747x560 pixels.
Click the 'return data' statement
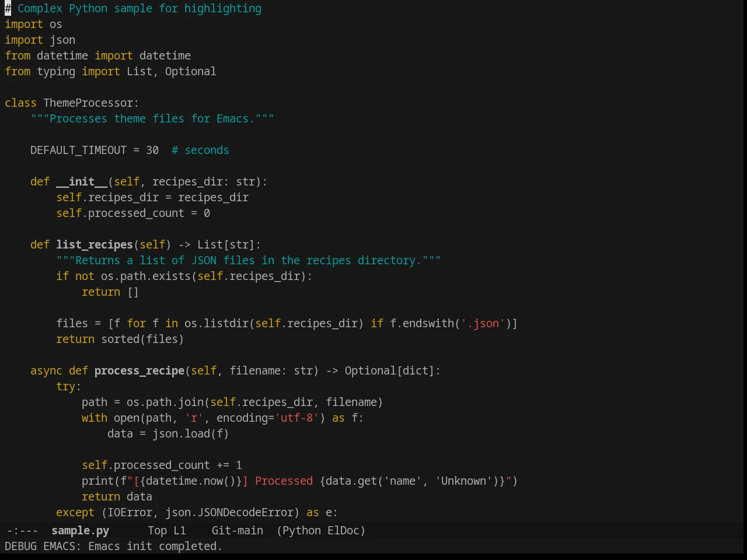pos(117,496)
